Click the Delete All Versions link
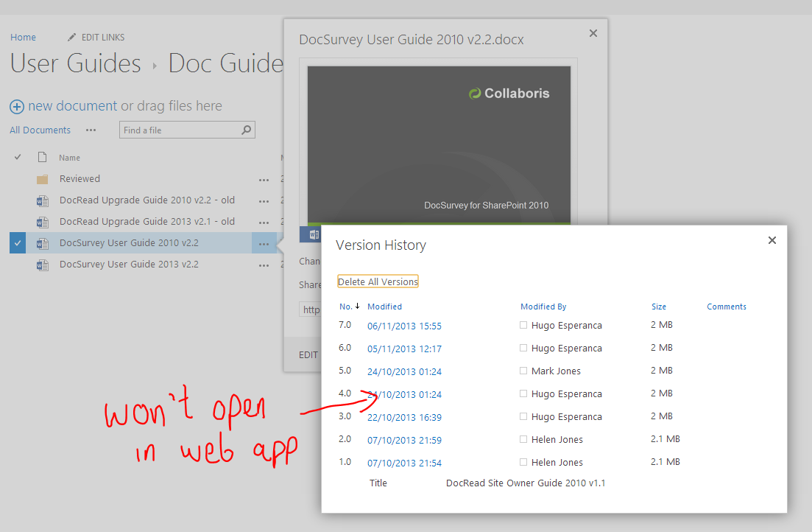The width and height of the screenshot is (812, 532). point(378,281)
